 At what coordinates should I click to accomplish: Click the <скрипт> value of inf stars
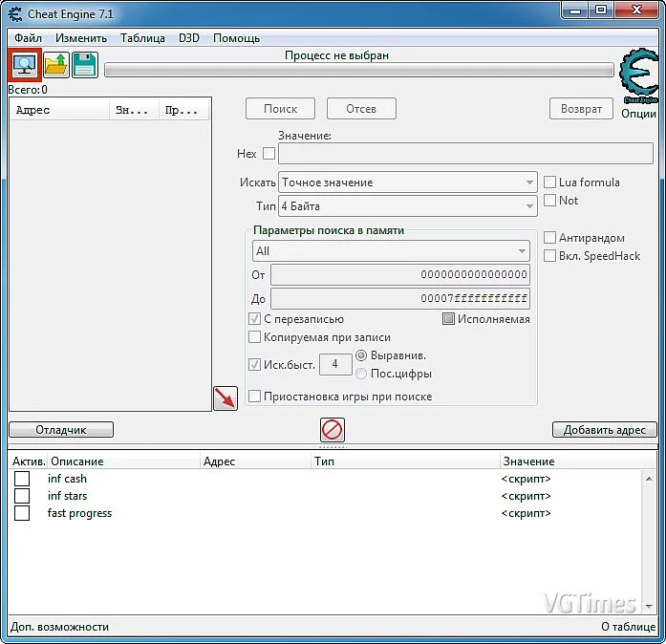click(526, 496)
